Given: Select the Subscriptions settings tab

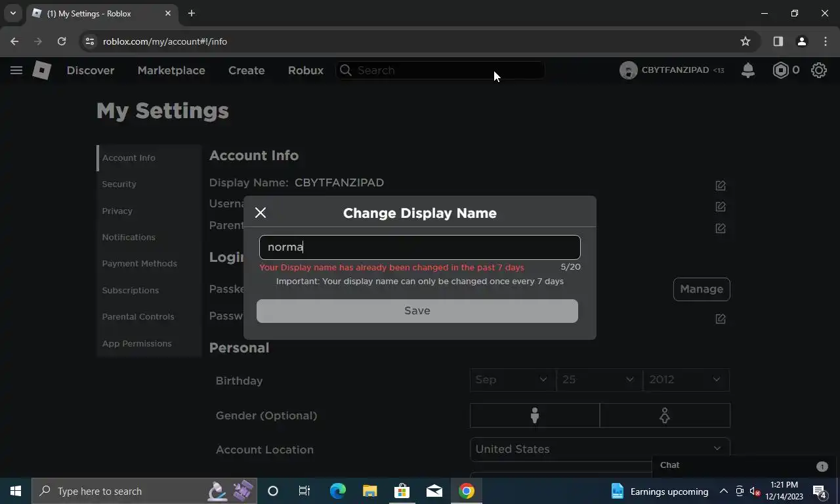Looking at the screenshot, I should coord(149,290).
